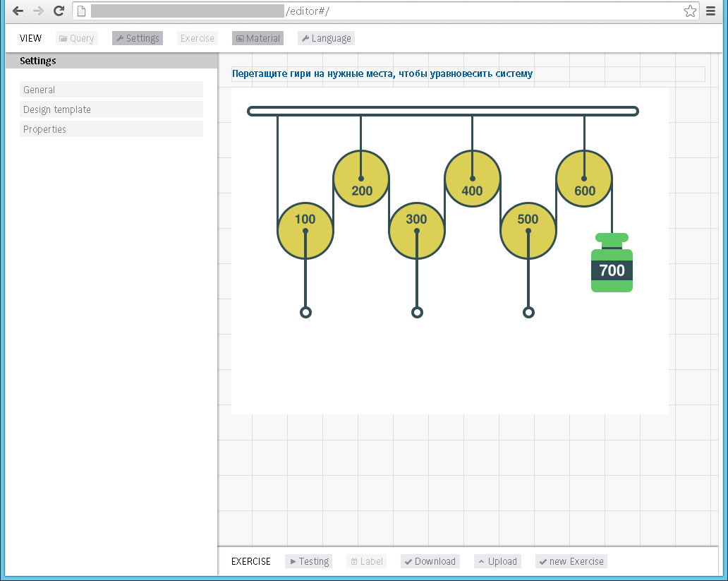
Task: Upload an exercise file
Action: click(497, 561)
